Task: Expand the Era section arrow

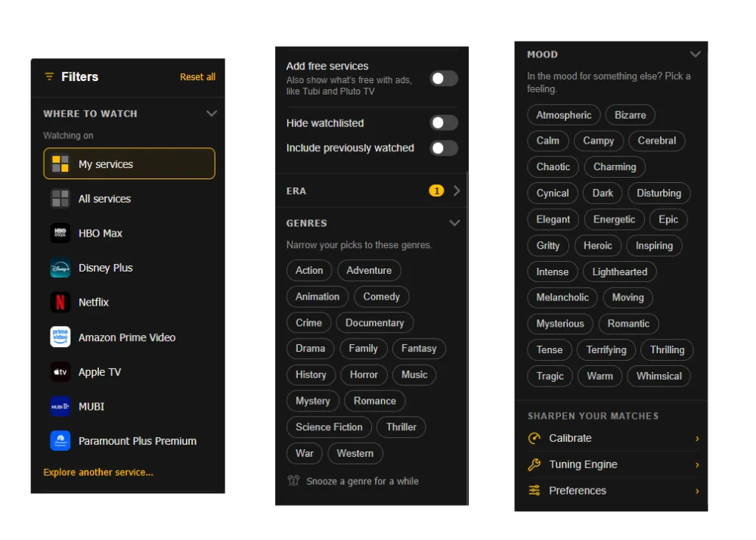Action: pyautogui.click(x=457, y=191)
